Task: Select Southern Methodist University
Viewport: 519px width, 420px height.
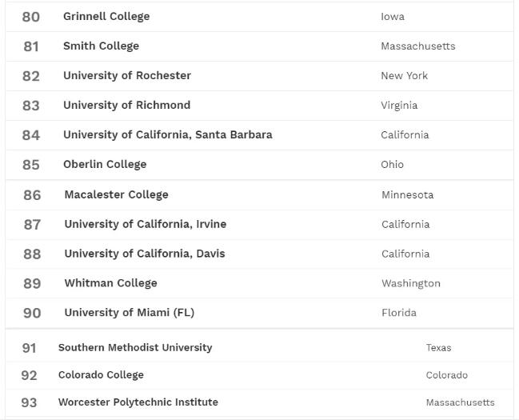Action: point(135,347)
